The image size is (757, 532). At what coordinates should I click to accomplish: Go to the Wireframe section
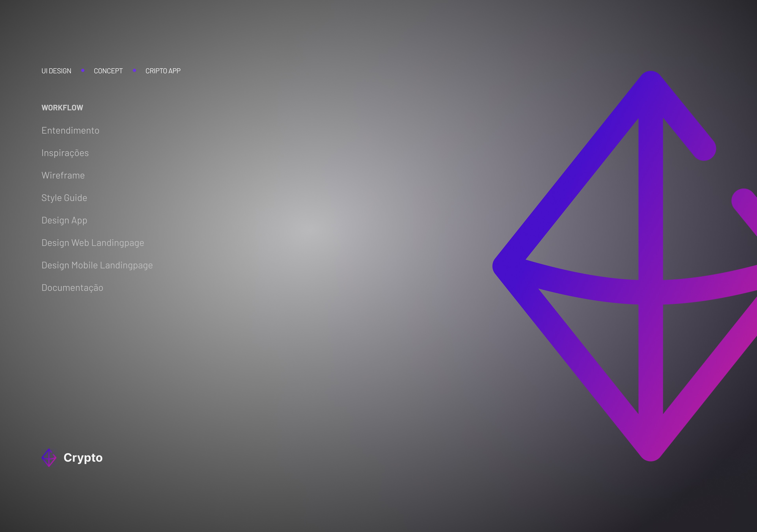coord(63,175)
